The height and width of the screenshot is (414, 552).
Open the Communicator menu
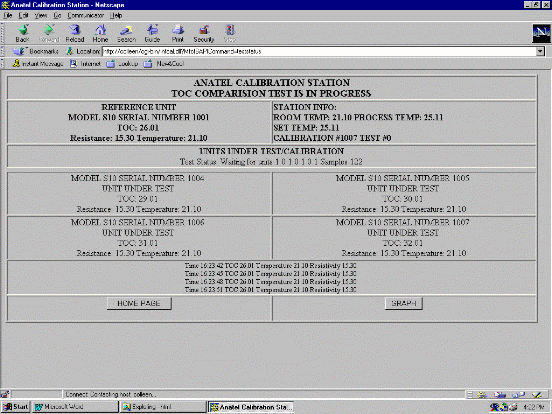[x=86, y=15]
